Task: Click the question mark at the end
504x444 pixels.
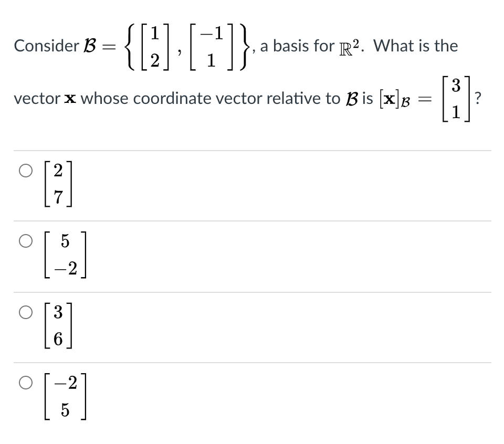Action: tap(478, 98)
